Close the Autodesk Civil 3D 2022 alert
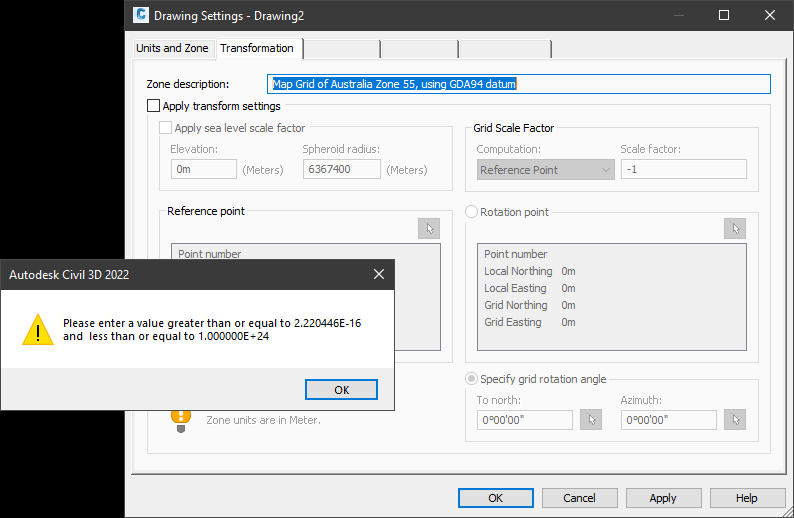The width and height of the screenshot is (794, 518). point(379,274)
